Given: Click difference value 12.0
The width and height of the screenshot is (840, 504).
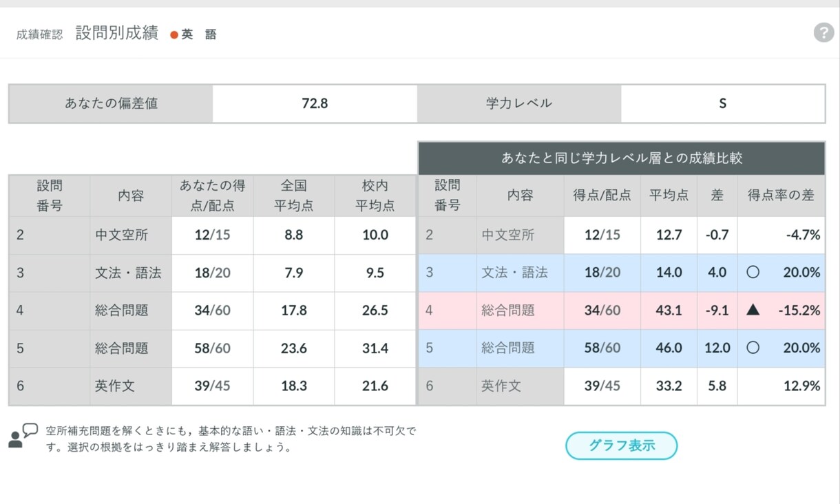Looking at the screenshot, I should click(717, 348).
